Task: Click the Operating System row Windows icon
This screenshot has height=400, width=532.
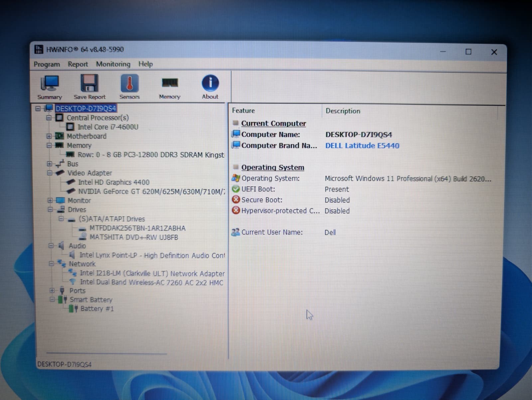Action: click(236, 178)
